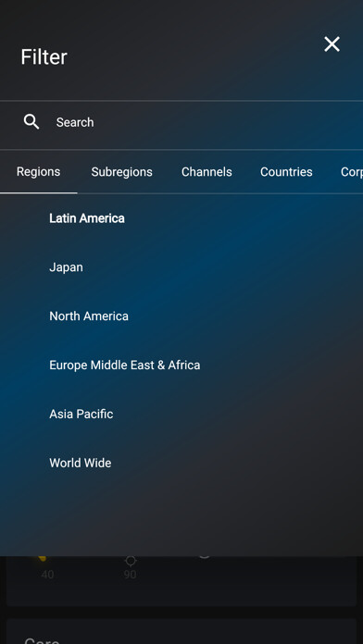Switch to the Regions tab

38,172
